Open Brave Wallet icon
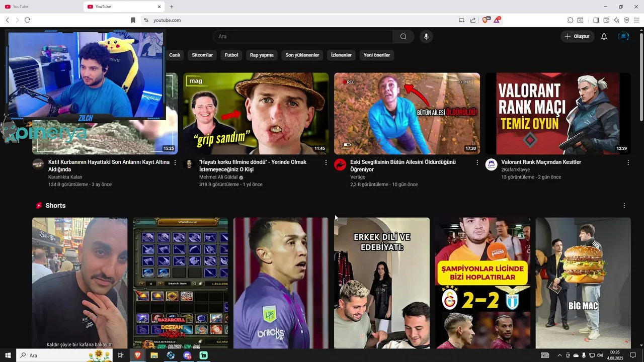This screenshot has width=644, height=362. pos(606,20)
